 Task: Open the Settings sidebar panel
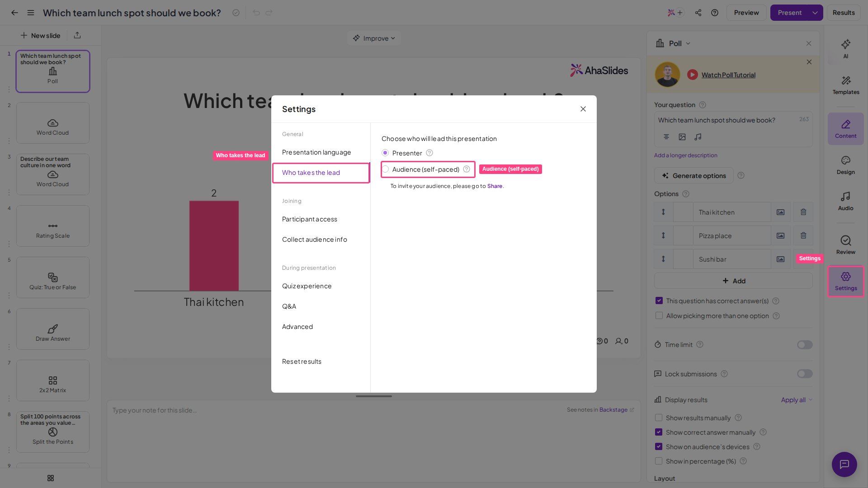[x=845, y=281]
